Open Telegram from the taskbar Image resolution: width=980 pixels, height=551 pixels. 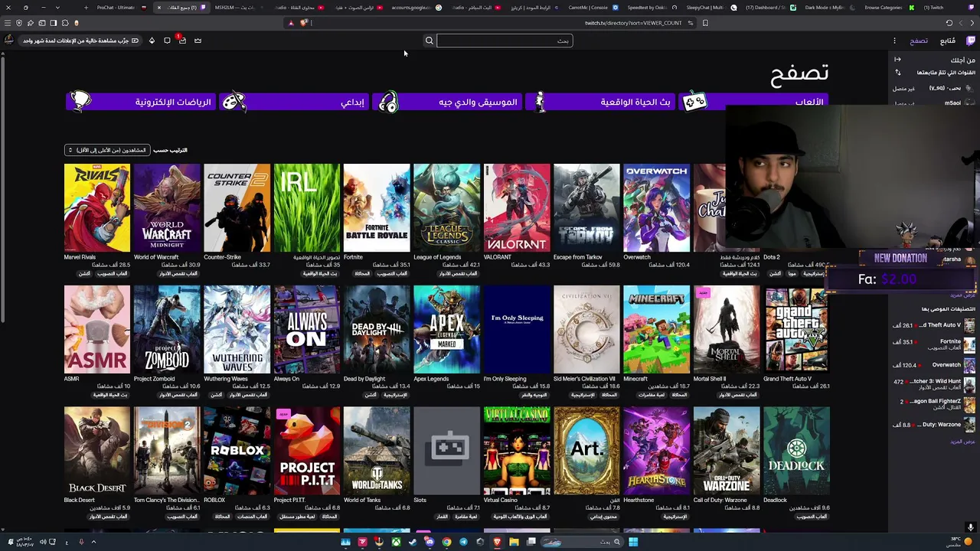tap(463, 543)
